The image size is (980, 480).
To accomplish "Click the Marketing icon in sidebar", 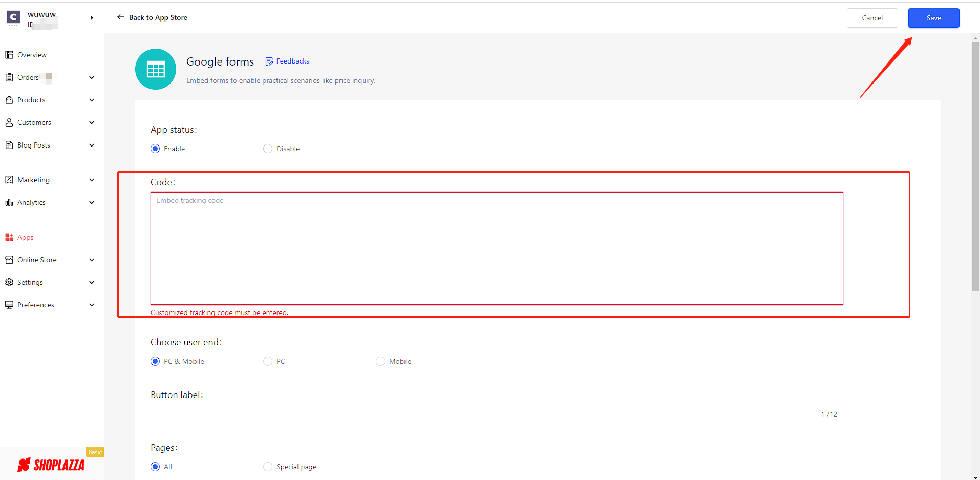I will 9,180.
